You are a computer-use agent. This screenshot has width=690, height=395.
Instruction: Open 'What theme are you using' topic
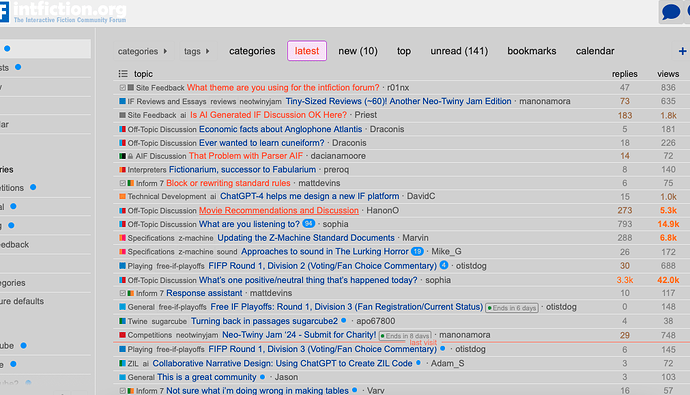click(283, 88)
